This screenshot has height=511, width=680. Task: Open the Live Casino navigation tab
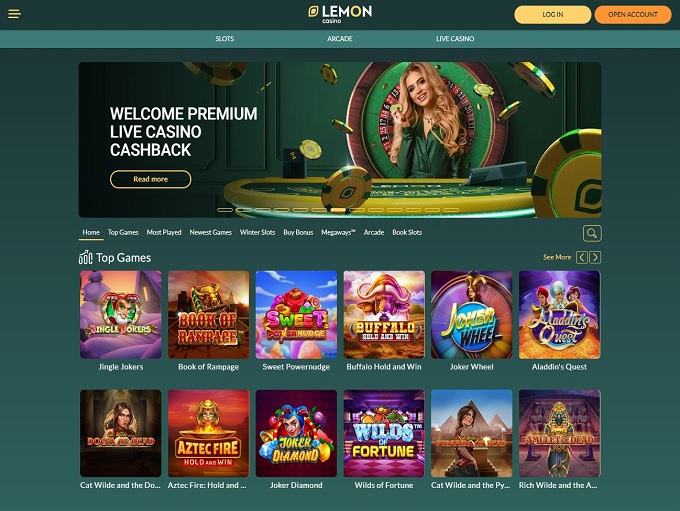(x=455, y=39)
